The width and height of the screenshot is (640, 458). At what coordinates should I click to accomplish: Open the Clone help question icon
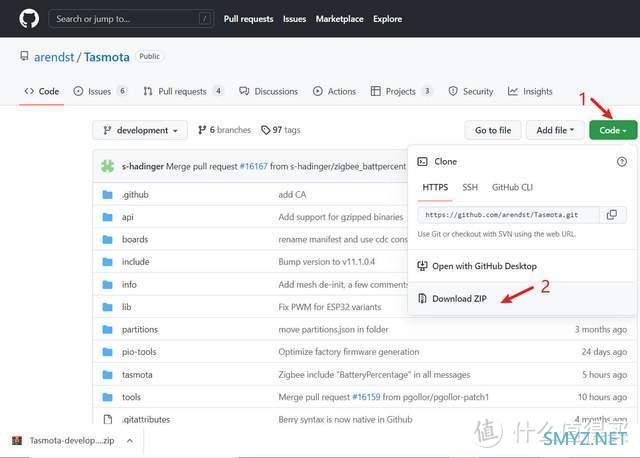point(621,162)
